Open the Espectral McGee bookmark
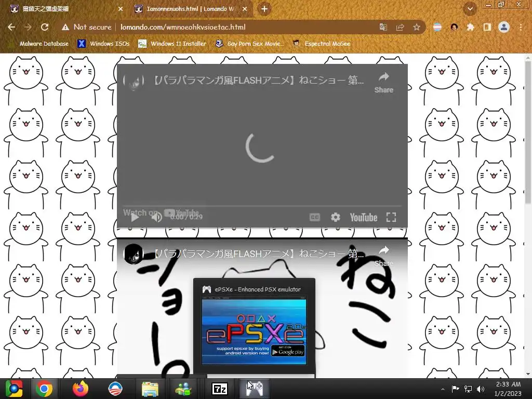 (x=322, y=44)
